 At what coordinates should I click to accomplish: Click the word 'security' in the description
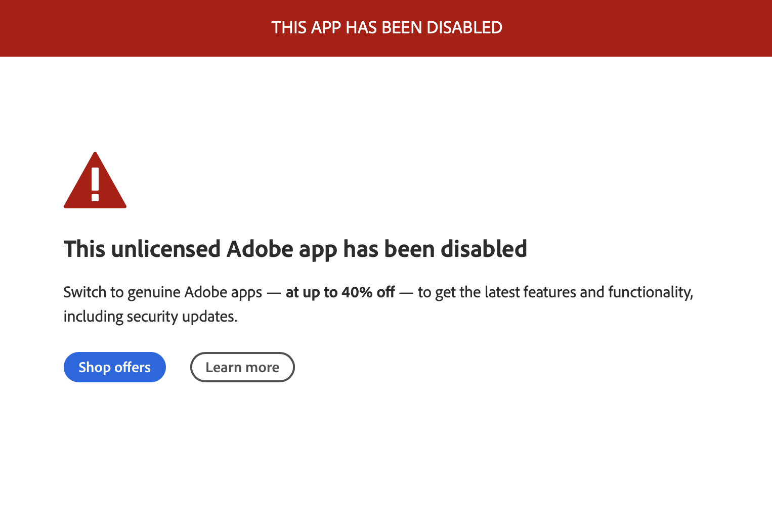tap(153, 317)
